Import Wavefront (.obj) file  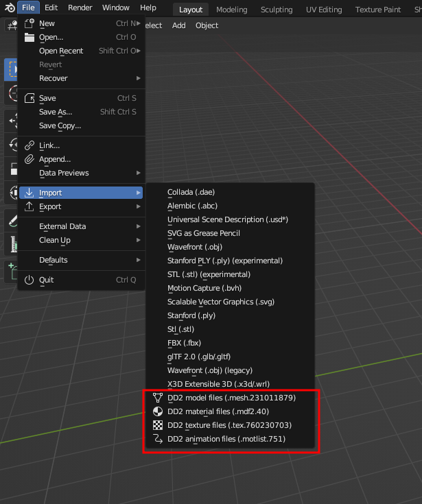[230, 247]
